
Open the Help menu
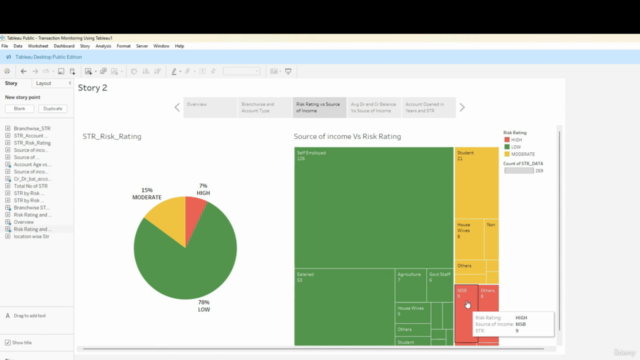pyautogui.click(x=179, y=46)
